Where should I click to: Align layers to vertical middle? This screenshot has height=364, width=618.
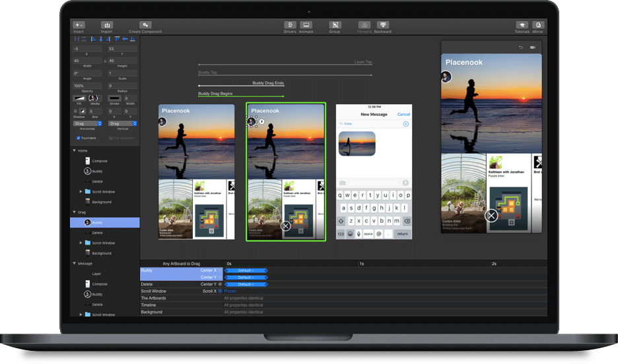(125, 39)
